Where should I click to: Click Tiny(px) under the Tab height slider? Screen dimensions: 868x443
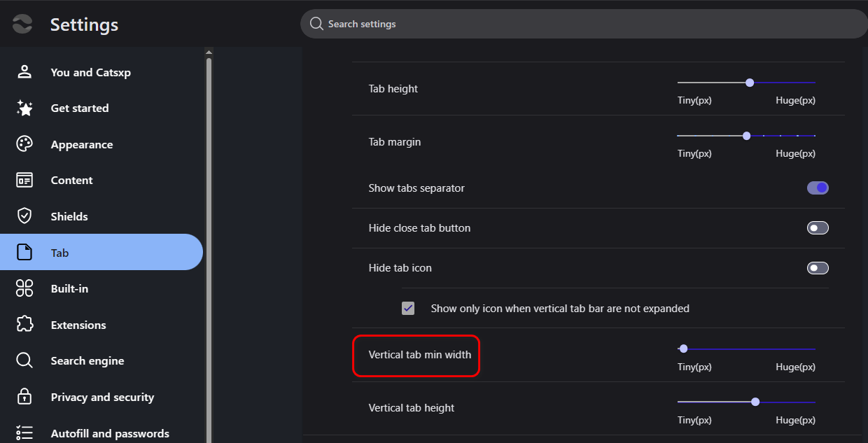[x=694, y=100]
